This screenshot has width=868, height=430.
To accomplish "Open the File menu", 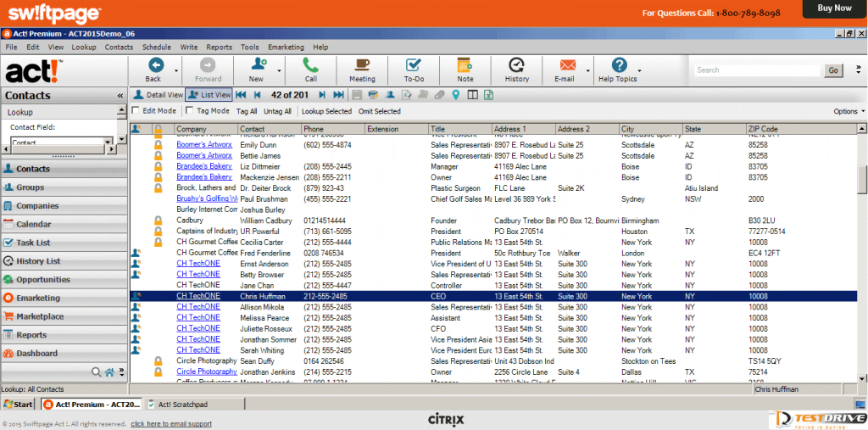I will (x=11, y=47).
